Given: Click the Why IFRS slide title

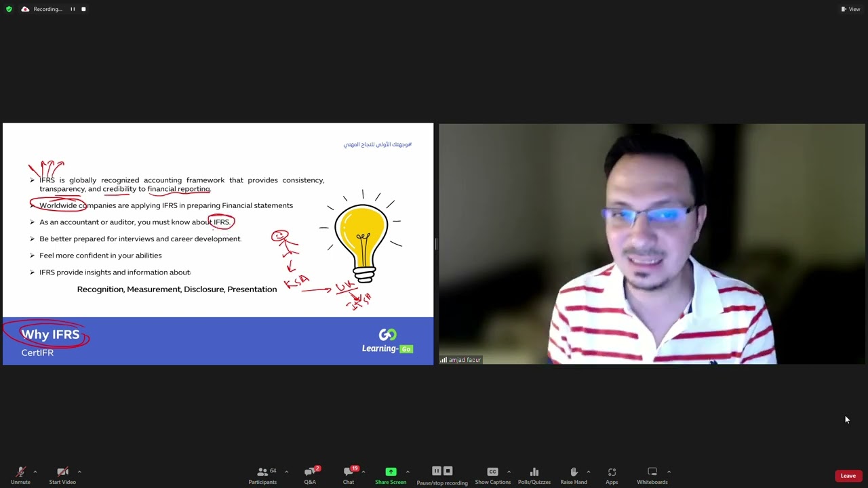Looking at the screenshot, I should [x=50, y=334].
